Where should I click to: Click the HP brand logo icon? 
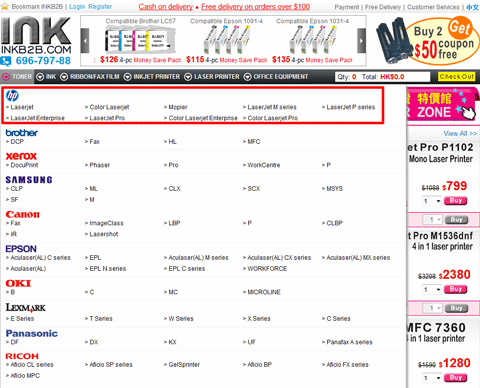(x=12, y=96)
